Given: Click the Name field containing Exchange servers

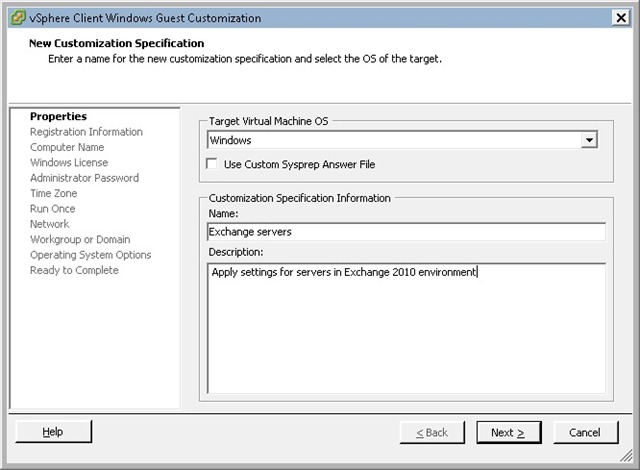Looking at the screenshot, I should [405, 232].
